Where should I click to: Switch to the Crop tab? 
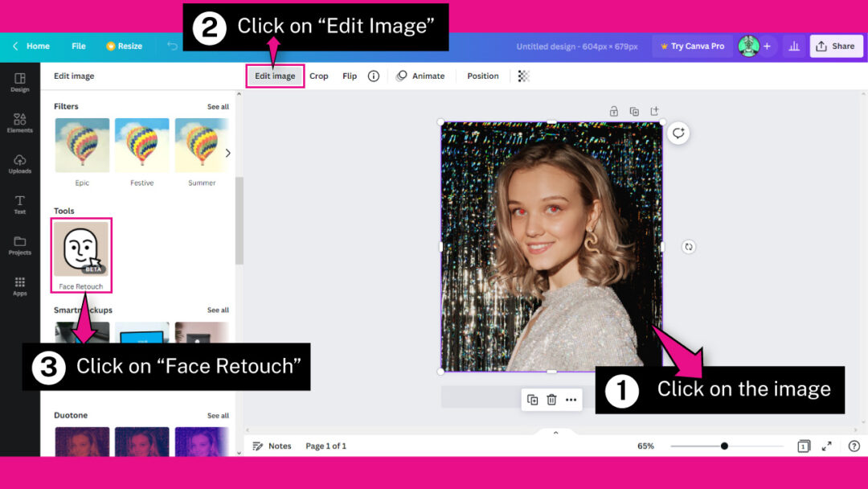coord(319,76)
